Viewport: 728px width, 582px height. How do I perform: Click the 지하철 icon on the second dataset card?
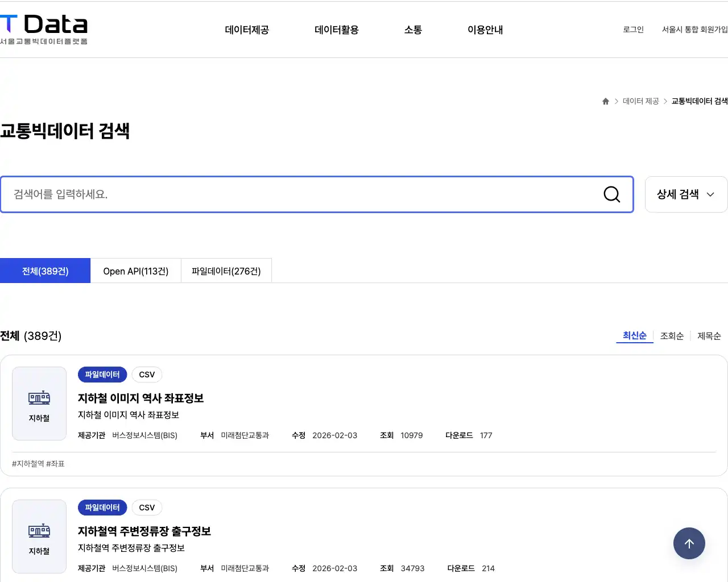pyautogui.click(x=39, y=537)
